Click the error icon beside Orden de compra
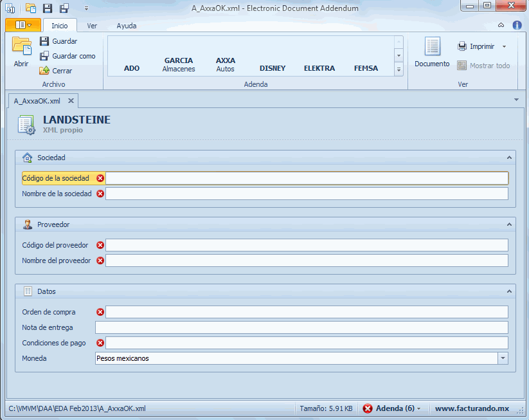This screenshot has width=529, height=420. (x=100, y=312)
